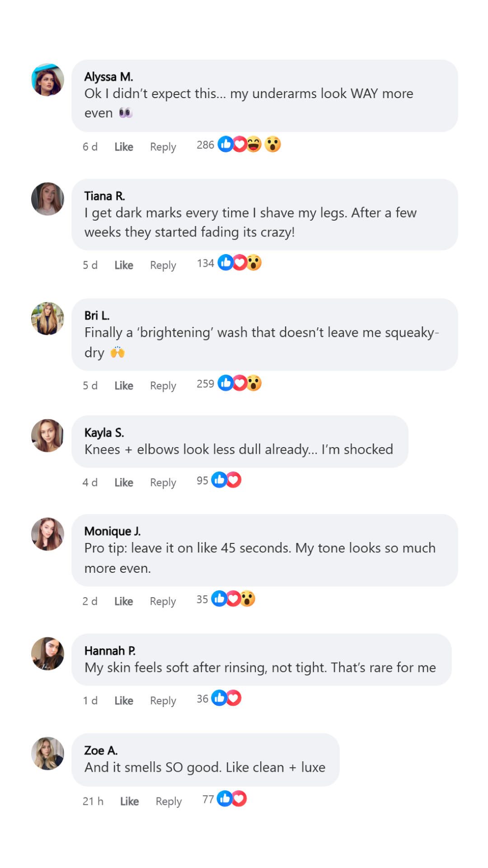Click the wow reaction on Alyssa M.'s comment
This screenshot has height=868, width=488.
point(272,145)
